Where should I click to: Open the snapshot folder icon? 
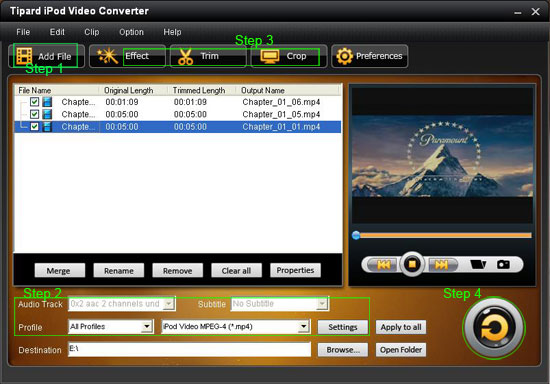tap(478, 264)
